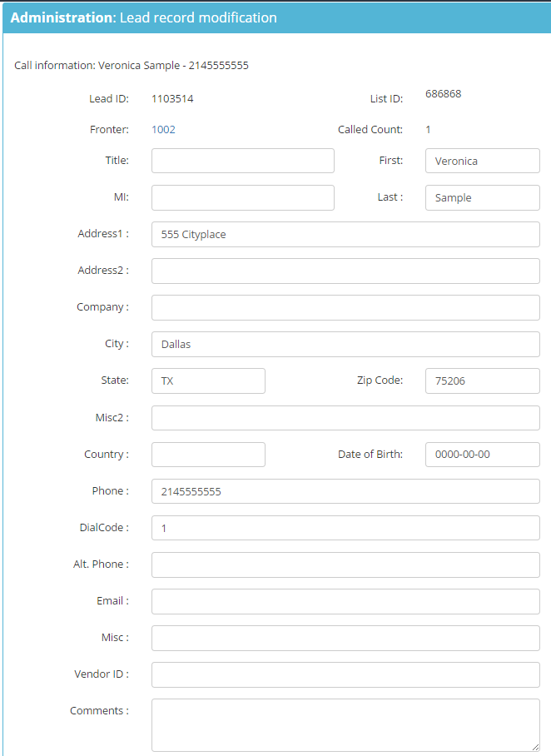This screenshot has width=551, height=756.
Task: Click the Address1 field showing 555 Cityplace
Action: pyautogui.click(x=345, y=234)
